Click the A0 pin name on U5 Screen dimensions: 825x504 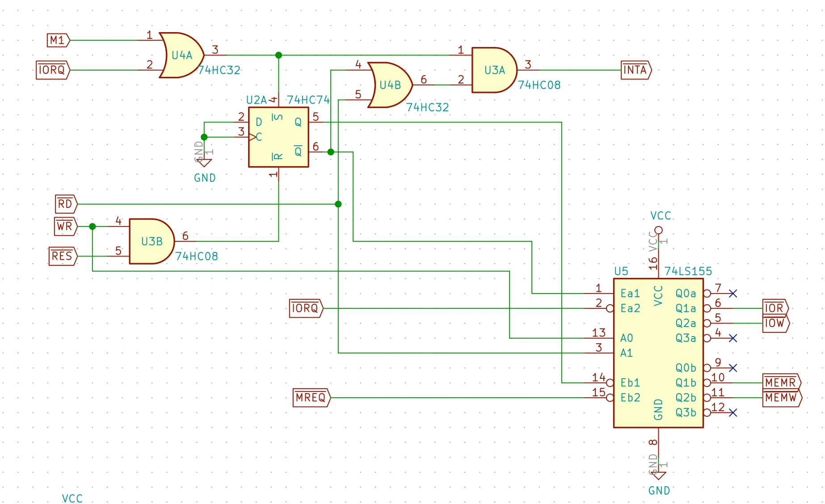pos(627,338)
